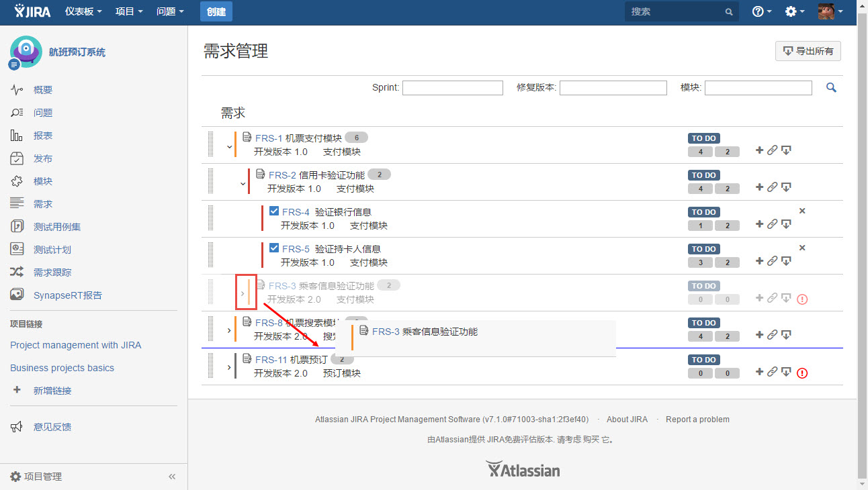
Task: Click the plus icon on the FRS-2 row
Action: 759,187
